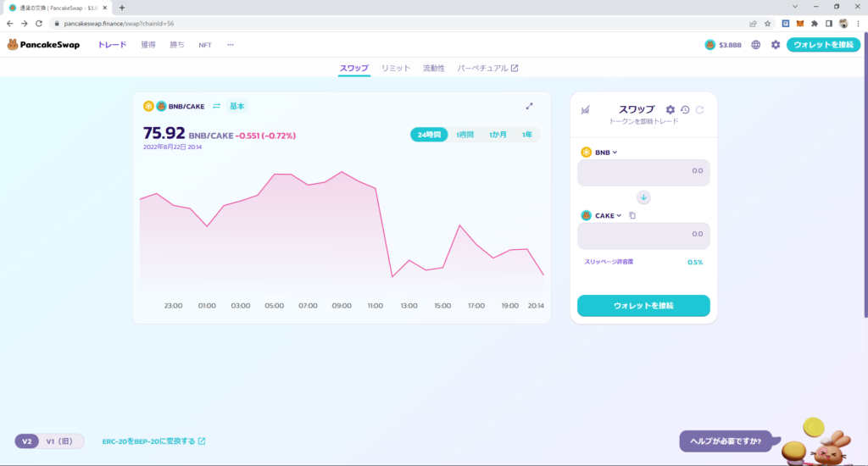Screen dimensions: 868x466
Task: Swap BNB/CAKE pair order icon
Action: click(216, 106)
